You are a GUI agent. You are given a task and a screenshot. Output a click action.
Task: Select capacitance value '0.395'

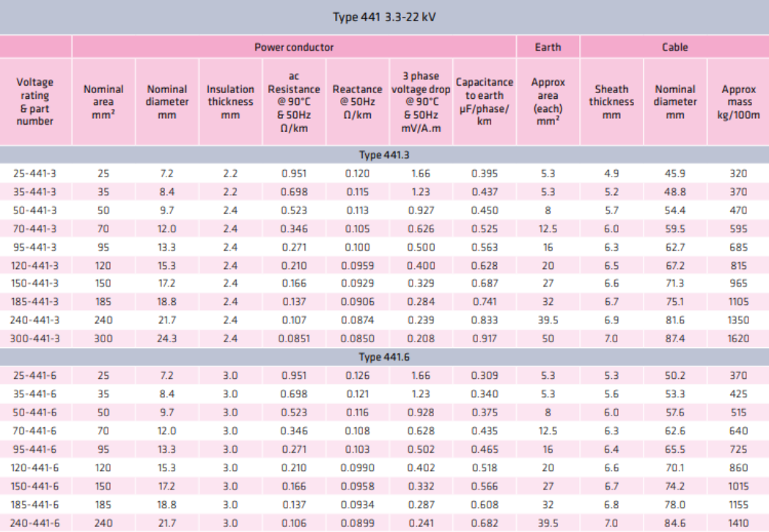[484, 174]
